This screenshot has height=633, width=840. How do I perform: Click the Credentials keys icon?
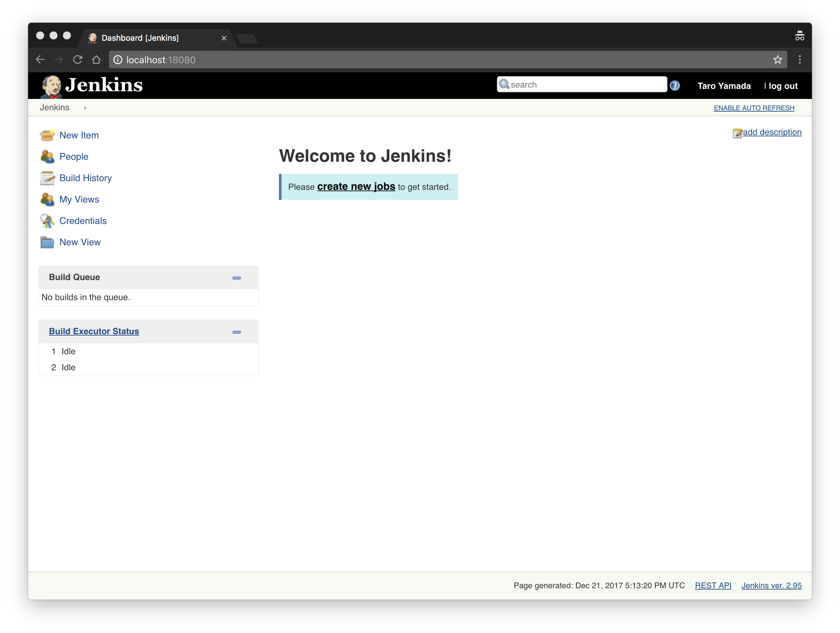[47, 221]
